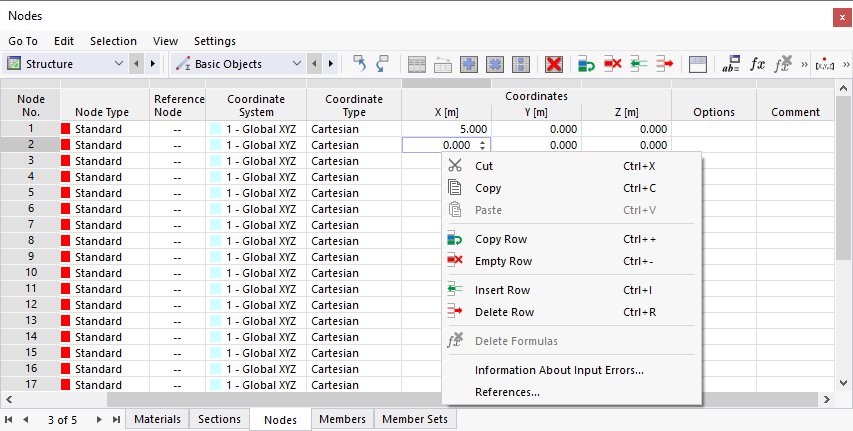Click the Delete Row toolbar icon
This screenshot has height=431, width=853.
pyautogui.click(x=664, y=64)
